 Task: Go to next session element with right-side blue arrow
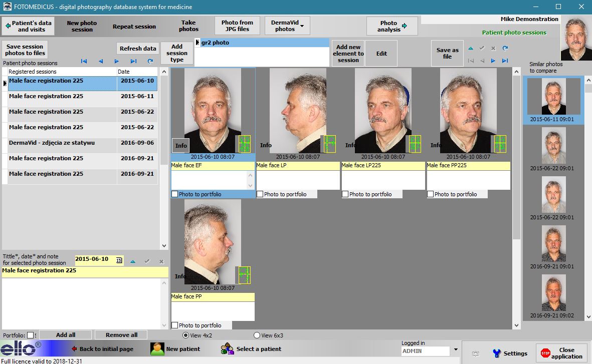pyautogui.click(x=493, y=61)
